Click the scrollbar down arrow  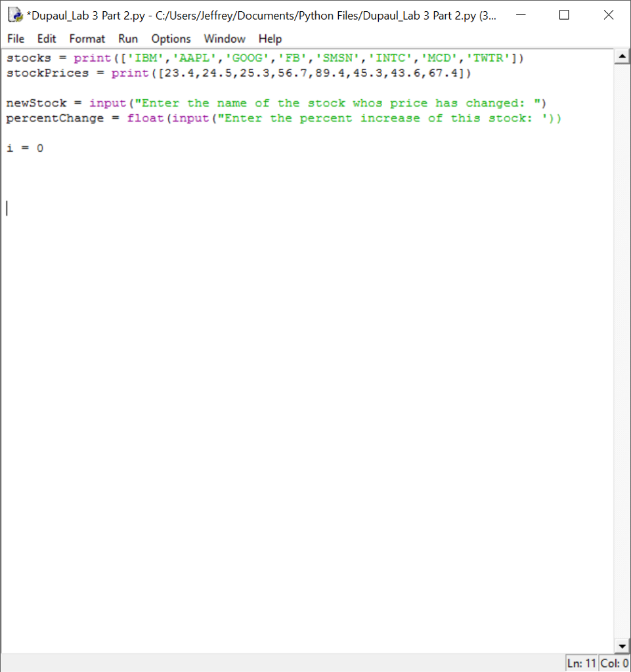[x=622, y=646]
